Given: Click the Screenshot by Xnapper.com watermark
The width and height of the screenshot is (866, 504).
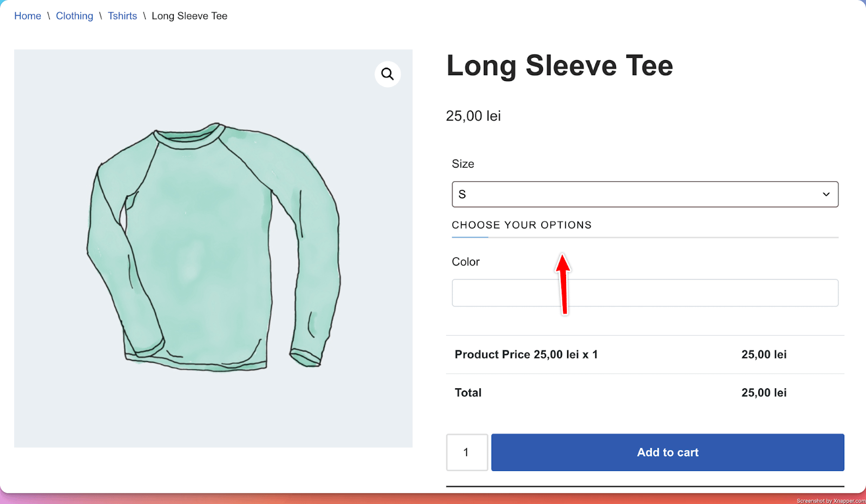Looking at the screenshot, I should point(830,501).
